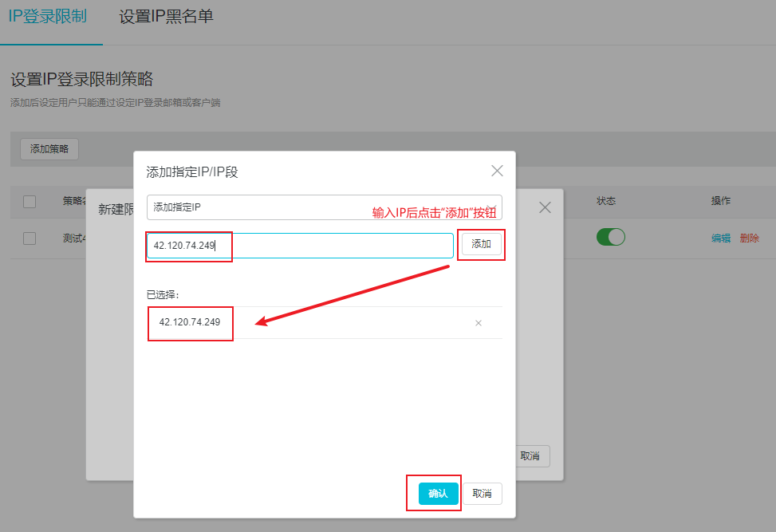The image size is (776, 532).
Task: Open 编辑 link for the policy row
Action: [x=721, y=238]
